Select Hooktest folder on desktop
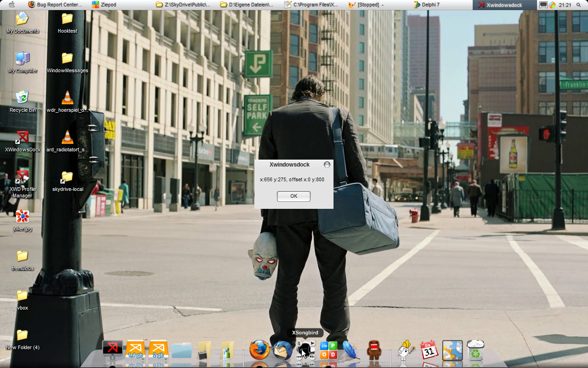The width and height of the screenshot is (588, 368). (68, 23)
